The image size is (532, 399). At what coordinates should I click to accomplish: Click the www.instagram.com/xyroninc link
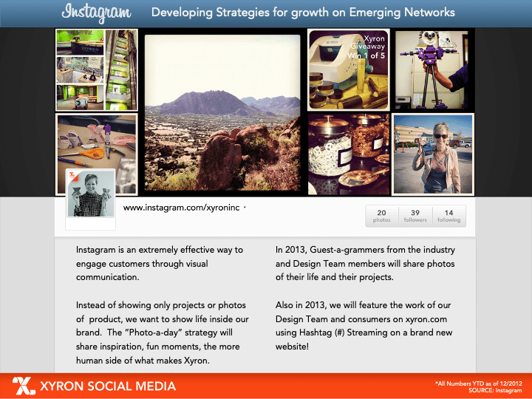tap(181, 208)
